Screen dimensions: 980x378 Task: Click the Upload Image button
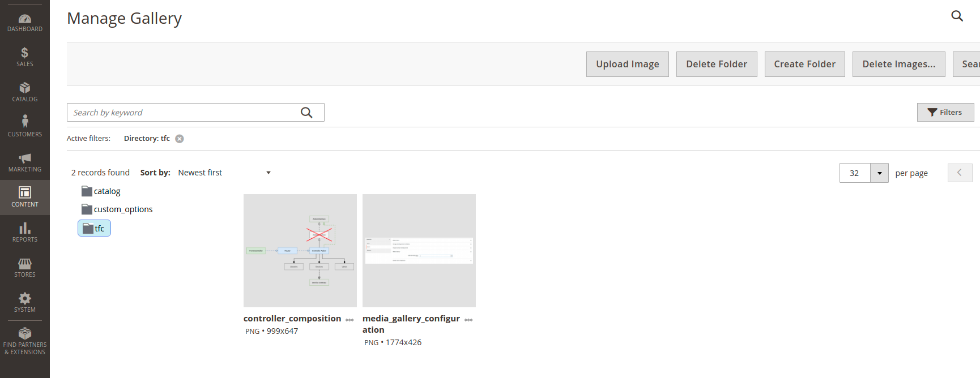tap(628, 64)
